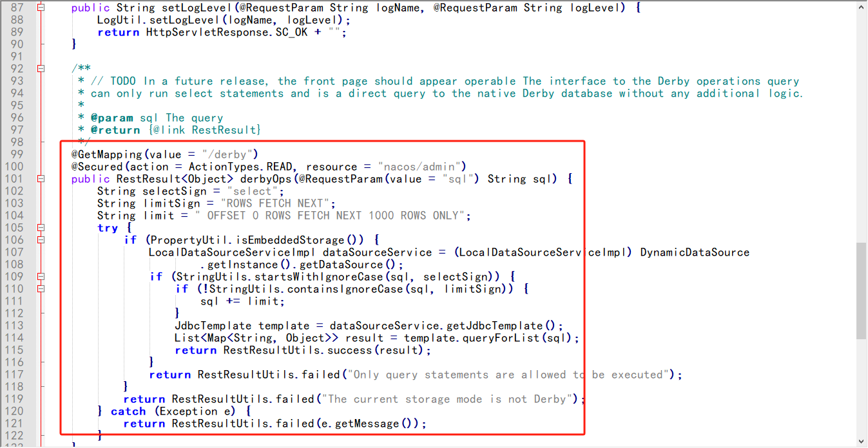Click the TODO text in the comment
This screenshot has height=448, width=868.
[124, 81]
